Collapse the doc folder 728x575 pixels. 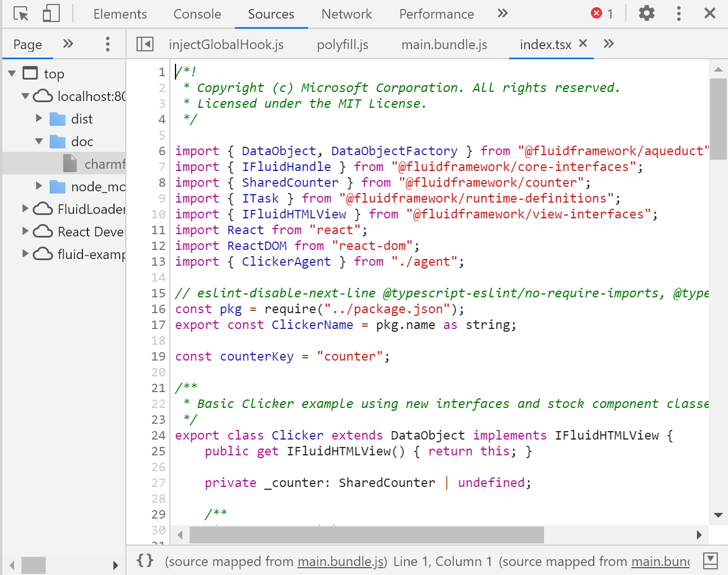click(x=38, y=141)
